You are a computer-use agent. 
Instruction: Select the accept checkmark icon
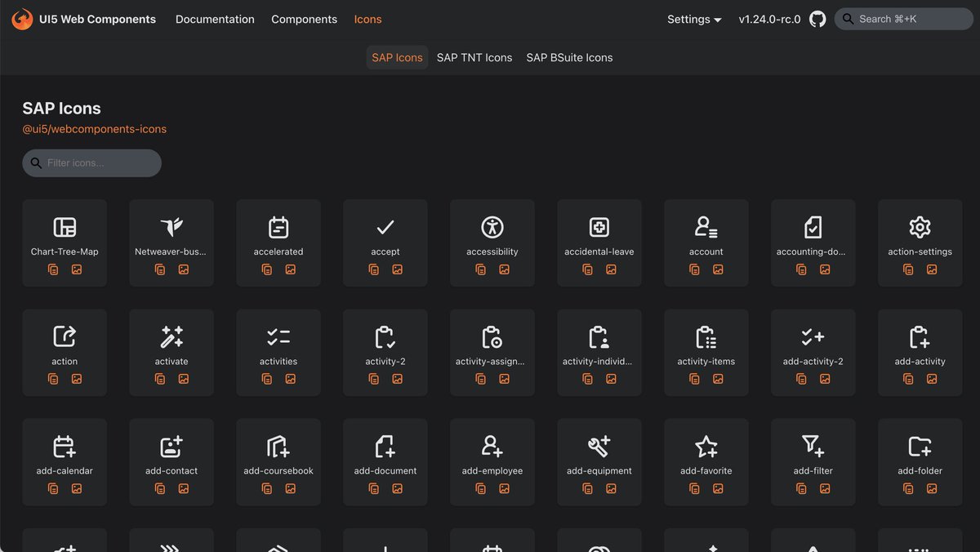coord(385,227)
